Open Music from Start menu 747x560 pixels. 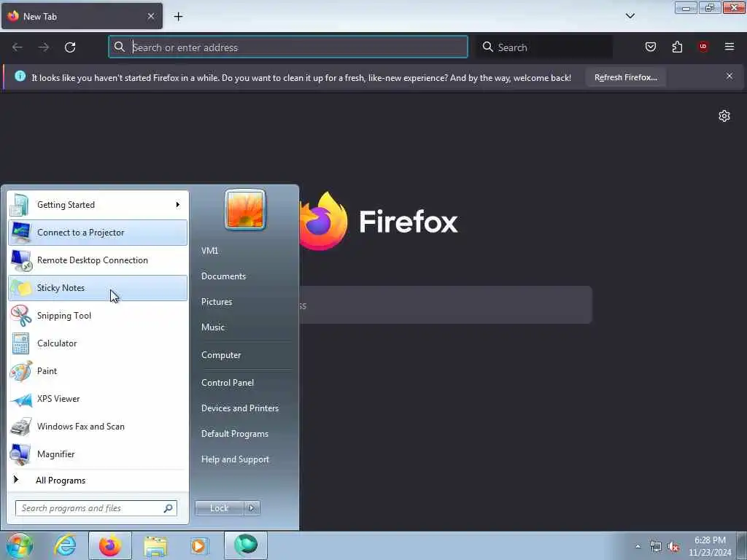point(212,327)
